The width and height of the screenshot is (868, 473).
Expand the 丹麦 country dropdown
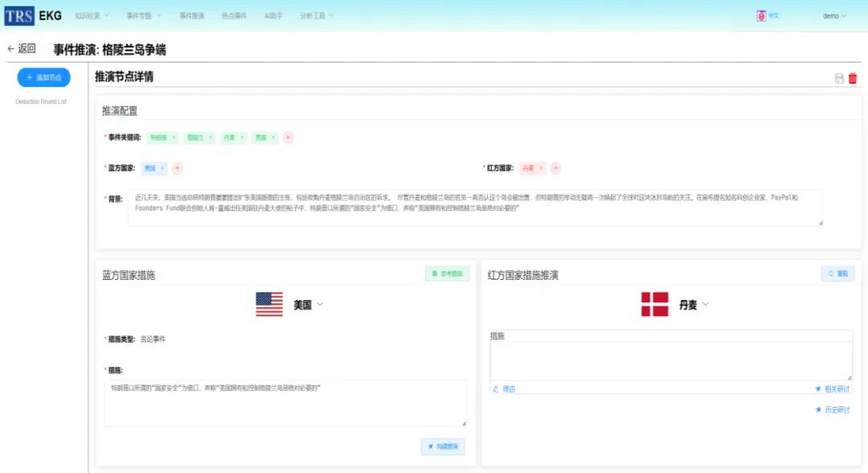click(x=706, y=305)
